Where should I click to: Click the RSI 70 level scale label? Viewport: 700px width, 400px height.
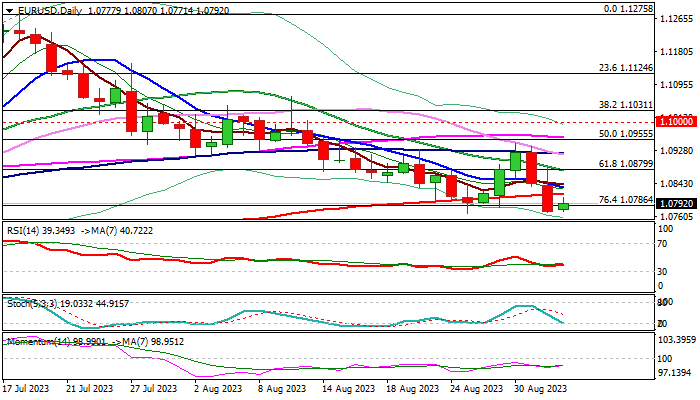coord(662,244)
